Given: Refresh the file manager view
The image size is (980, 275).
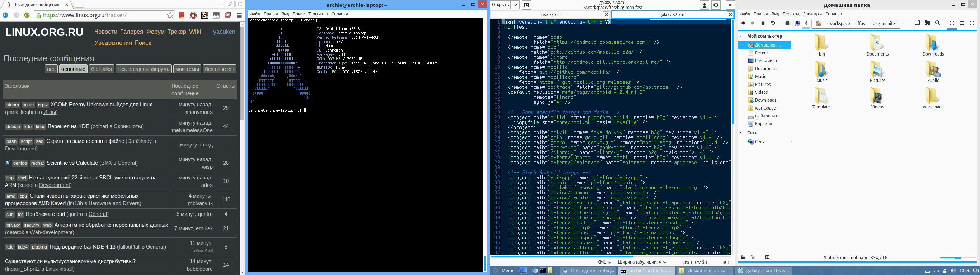Looking at the screenshot, I should coord(773,23).
